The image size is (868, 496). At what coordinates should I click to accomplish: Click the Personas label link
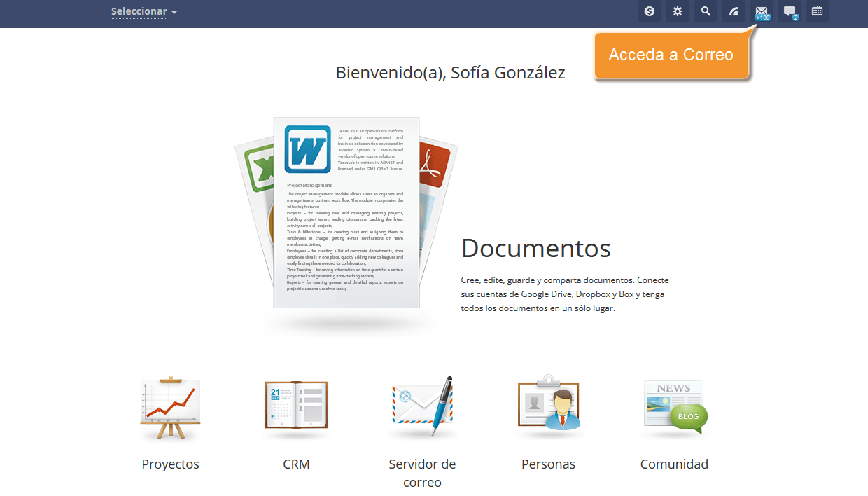(548, 464)
